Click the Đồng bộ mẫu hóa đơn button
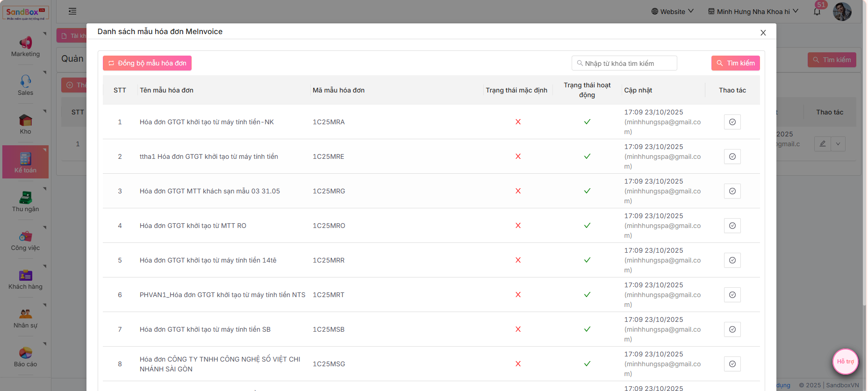 coord(147,63)
